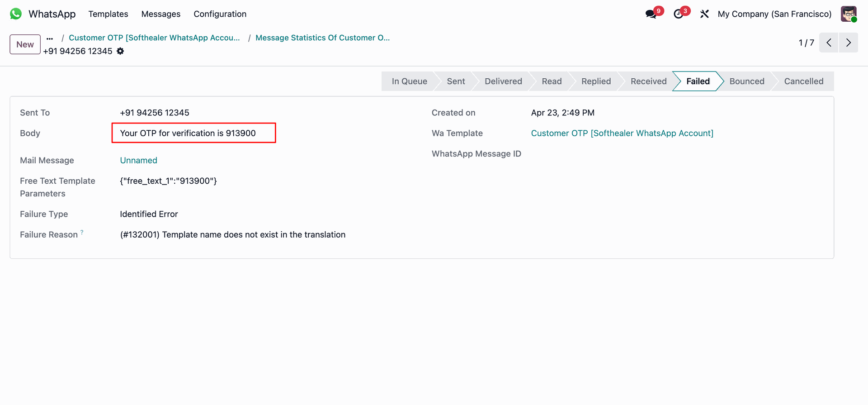Click the WhatsApp logo icon

pos(16,14)
